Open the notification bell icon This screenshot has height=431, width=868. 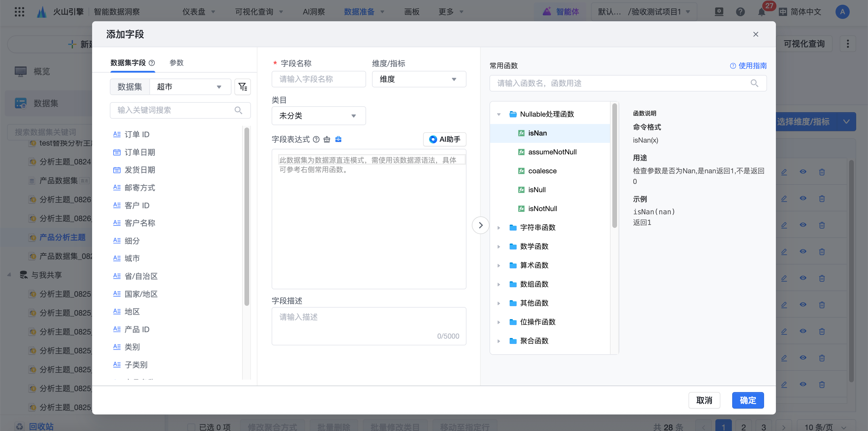click(761, 12)
